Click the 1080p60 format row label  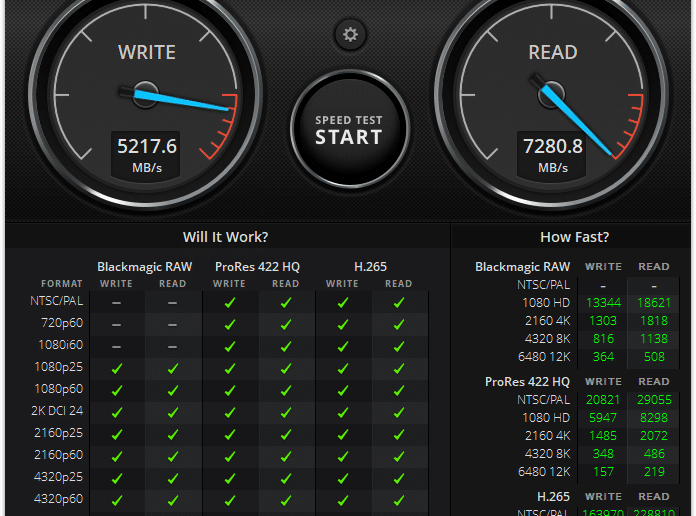[59, 389]
